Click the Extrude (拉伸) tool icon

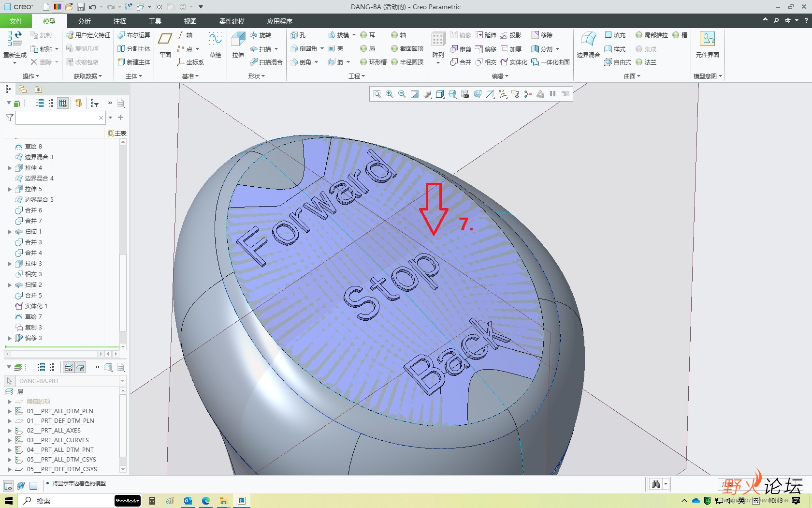click(238, 39)
